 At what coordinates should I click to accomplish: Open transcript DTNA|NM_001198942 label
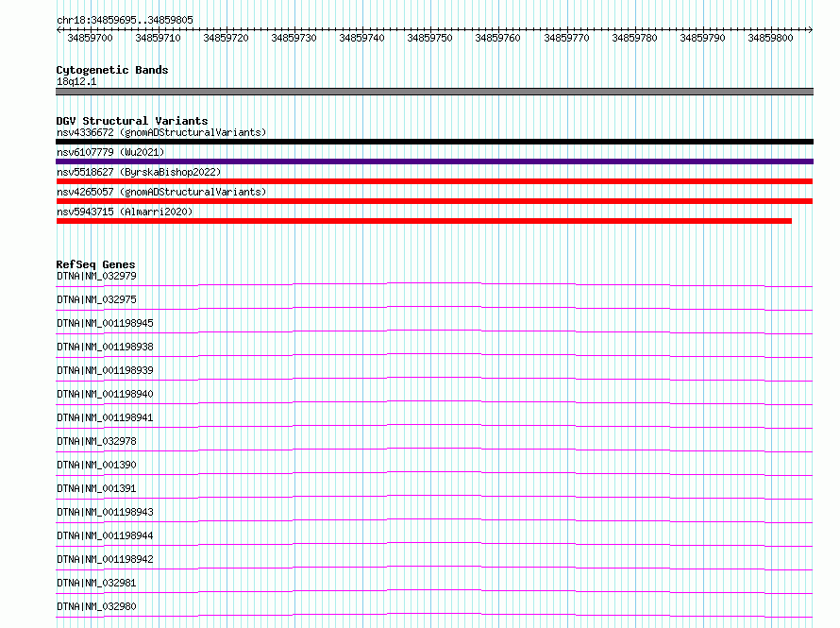click(105, 559)
